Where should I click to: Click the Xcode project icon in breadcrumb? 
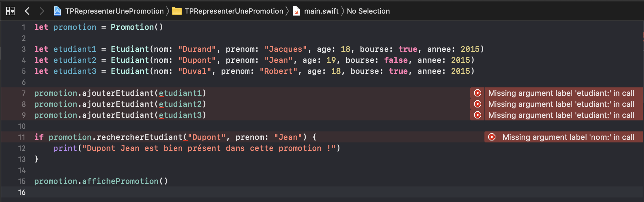coord(57,11)
